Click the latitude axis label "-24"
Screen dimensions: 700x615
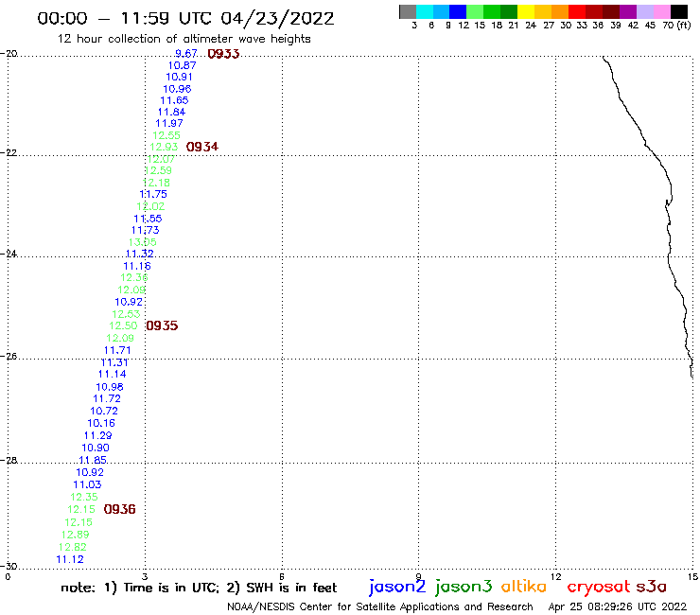click(9, 254)
